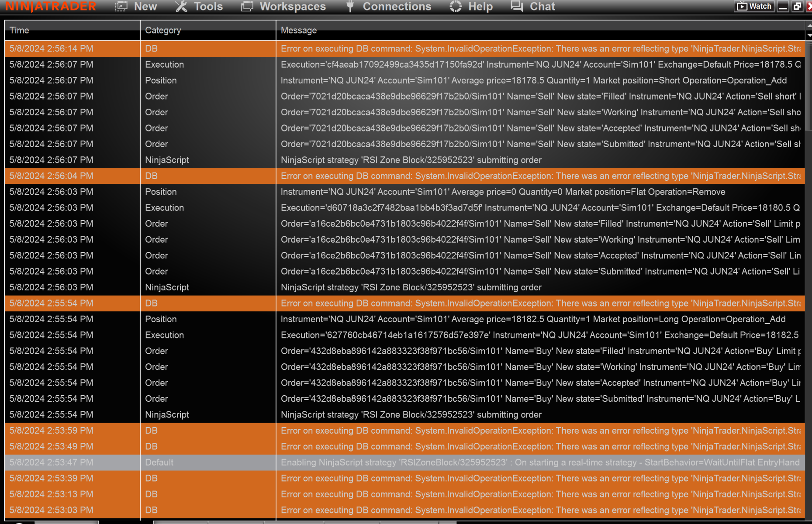The height and width of the screenshot is (524, 812).
Task: Select the DB error message at 2:53:49 PM
Action: pyautogui.click(x=540, y=447)
